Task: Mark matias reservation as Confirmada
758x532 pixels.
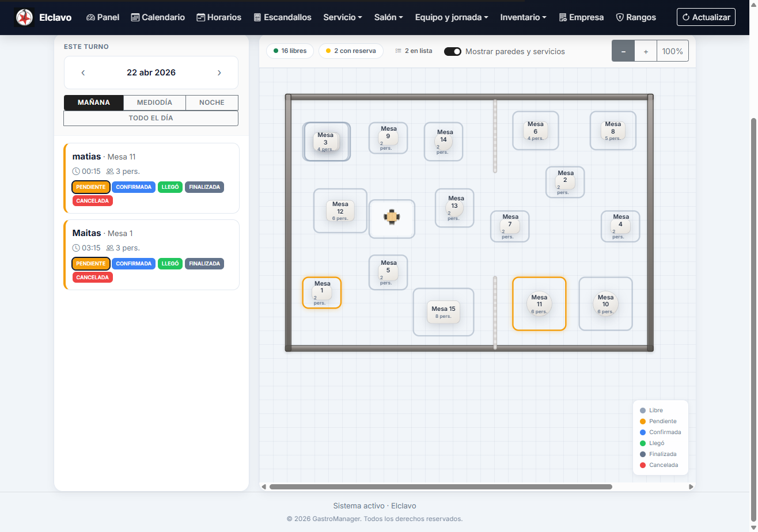Action: tap(134, 187)
